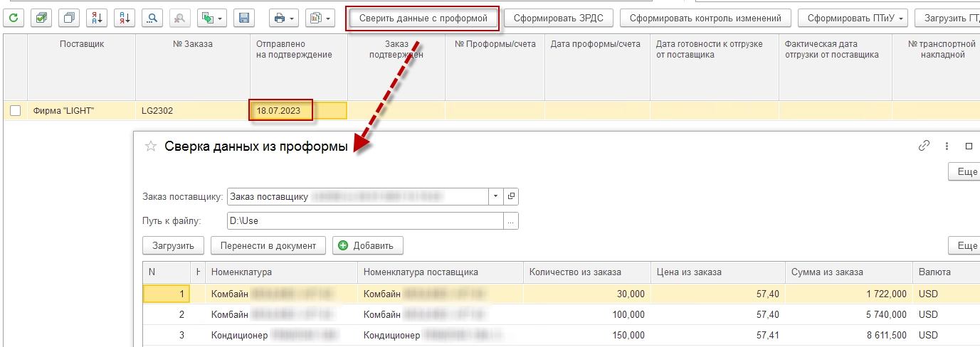Screen dimensions: 980x347
Task: Open the find magnifier tool
Action: [x=152, y=17]
